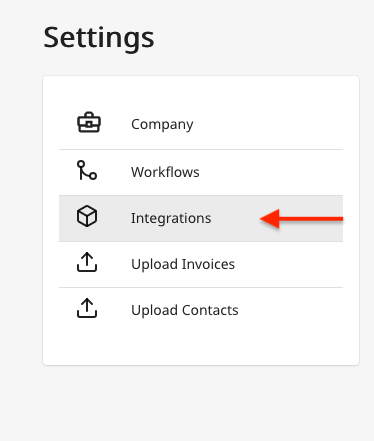
Task: Open Upload Invoices page
Action: point(201,264)
